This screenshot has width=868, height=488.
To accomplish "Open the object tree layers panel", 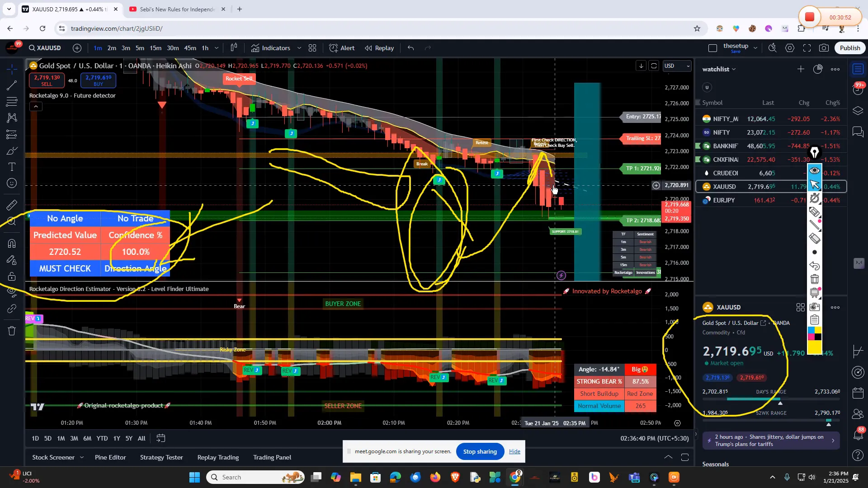I will coord(858,111).
